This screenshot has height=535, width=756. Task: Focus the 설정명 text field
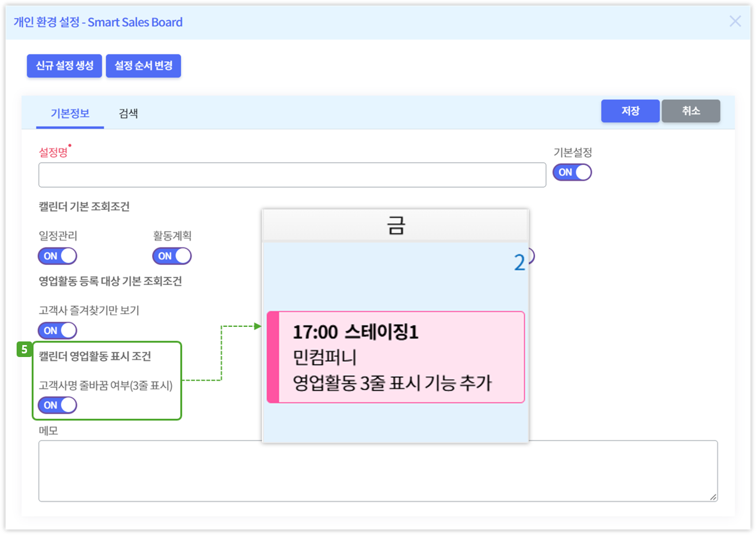tap(292, 175)
